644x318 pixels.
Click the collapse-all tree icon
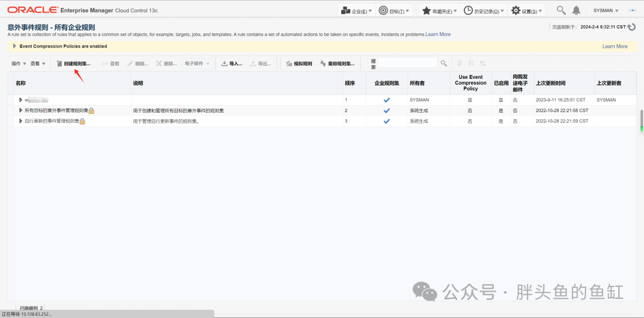[471, 64]
